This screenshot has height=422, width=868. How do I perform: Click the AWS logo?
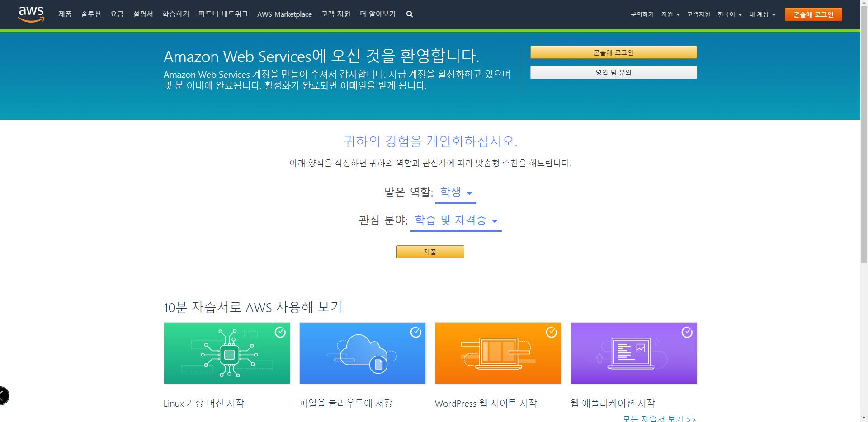point(31,14)
